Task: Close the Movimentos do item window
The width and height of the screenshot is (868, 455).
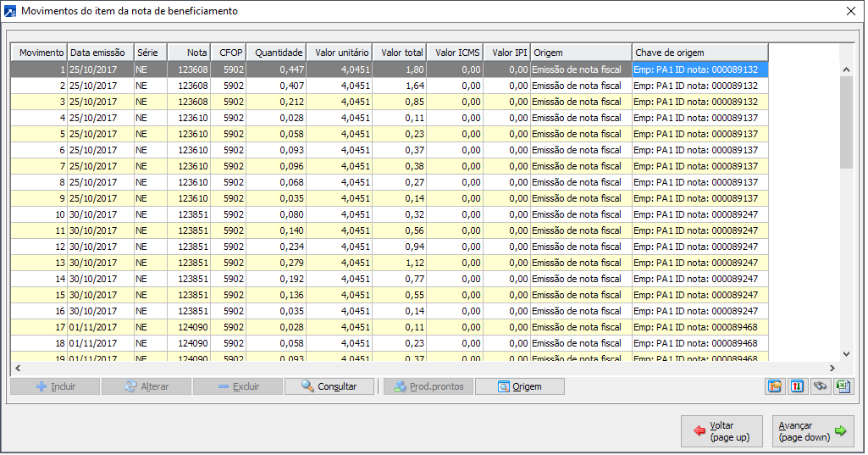Action: 850,11
